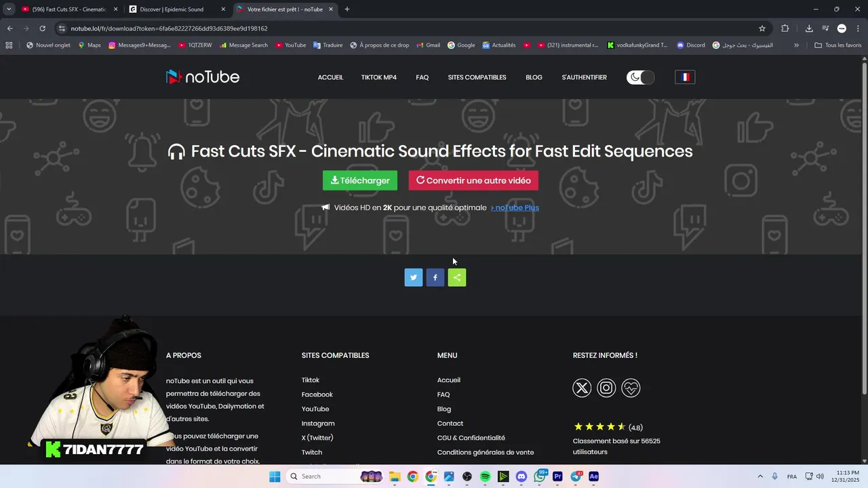Image resolution: width=868 pixels, height=488 pixels.
Task: Click the green share icon button
Action: coord(457,277)
